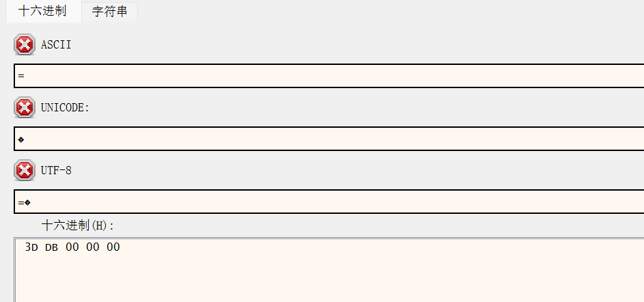The width and height of the screenshot is (644, 302).
Task: Click the middle 00 hex byte
Action: pos(93,247)
